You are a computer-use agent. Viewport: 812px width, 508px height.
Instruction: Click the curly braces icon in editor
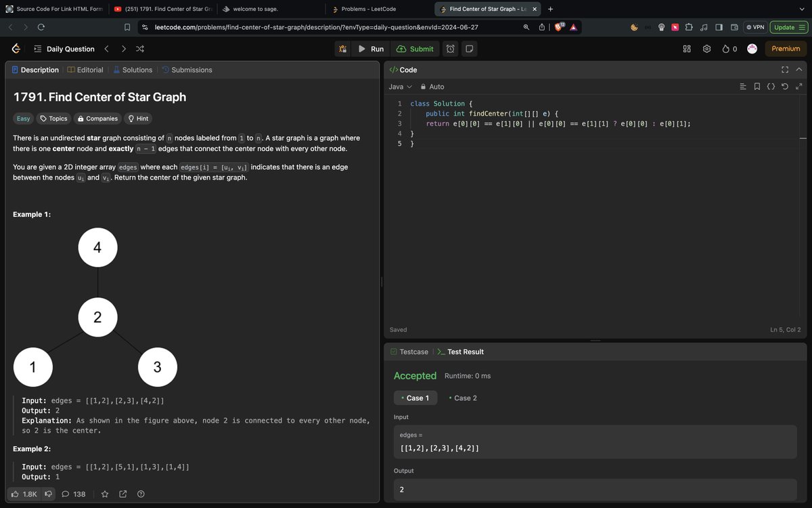(x=771, y=87)
